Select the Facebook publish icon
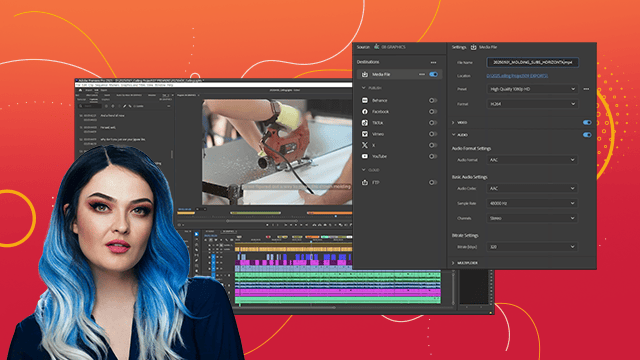 click(x=364, y=111)
